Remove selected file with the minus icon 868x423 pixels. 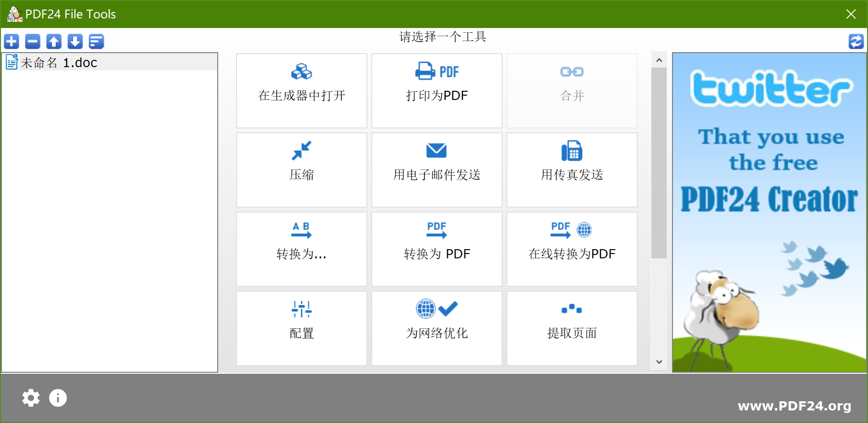click(33, 42)
